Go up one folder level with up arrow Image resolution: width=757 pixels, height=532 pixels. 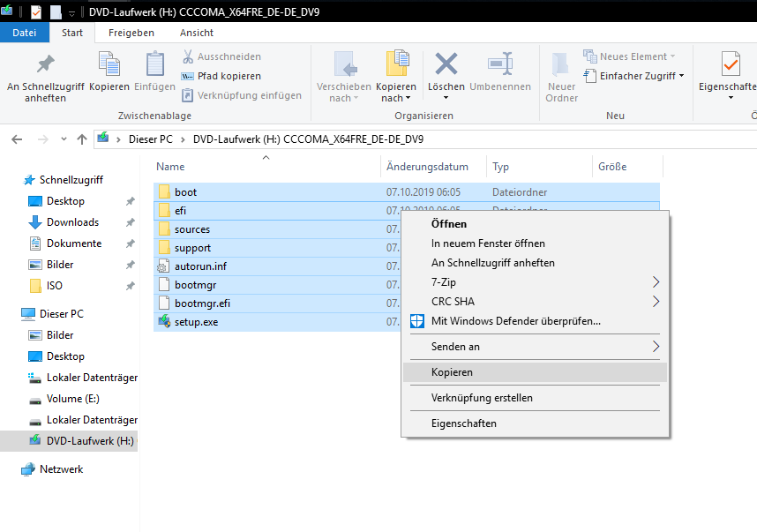tap(81, 139)
